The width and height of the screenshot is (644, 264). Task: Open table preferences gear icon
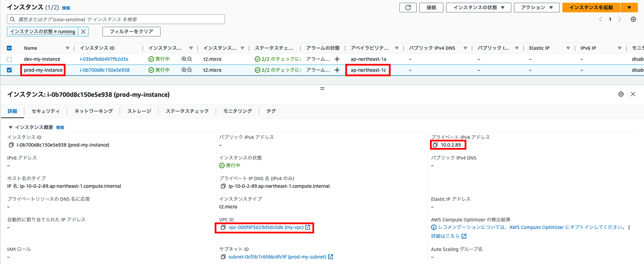pyautogui.click(x=633, y=19)
